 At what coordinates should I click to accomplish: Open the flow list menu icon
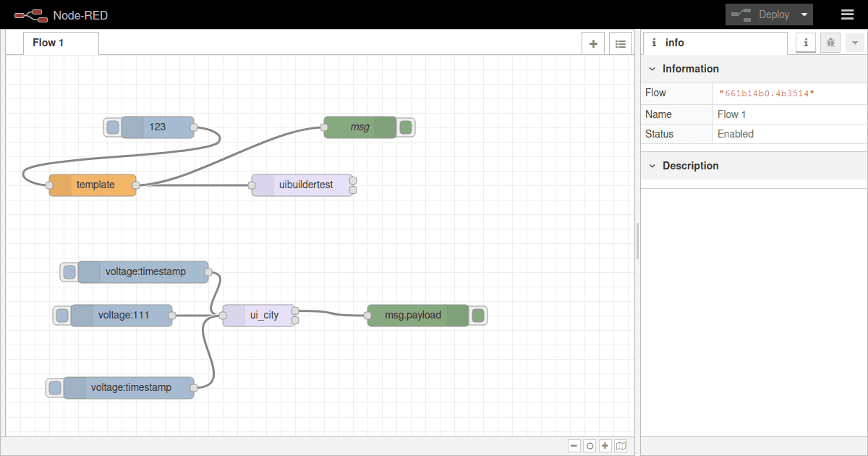tap(620, 43)
